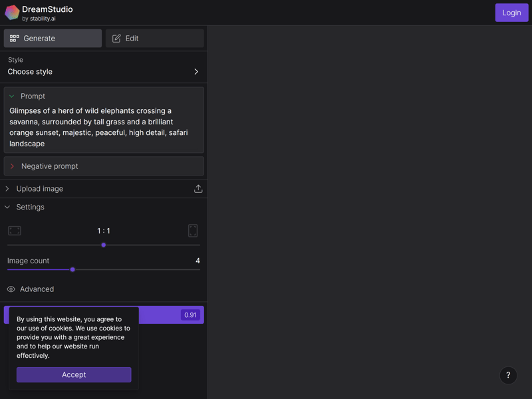This screenshot has width=532, height=399.
Task: Expand the Negative prompt section
Action: click(104, 166)
